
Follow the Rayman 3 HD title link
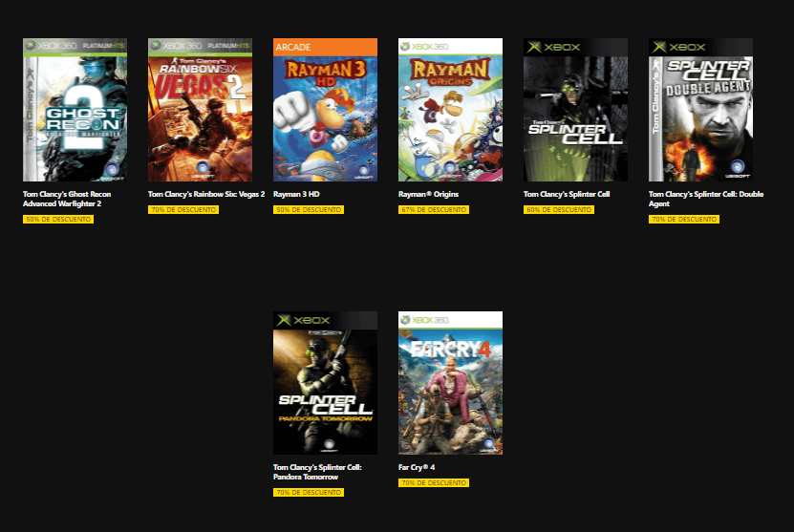click(296, 195)
